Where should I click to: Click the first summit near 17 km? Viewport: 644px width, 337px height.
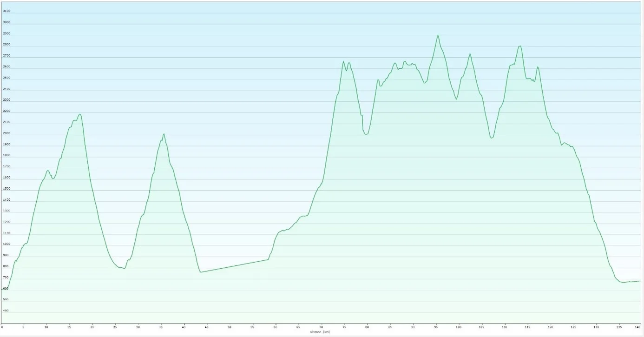pyautogui.click(x=80, y=114)
